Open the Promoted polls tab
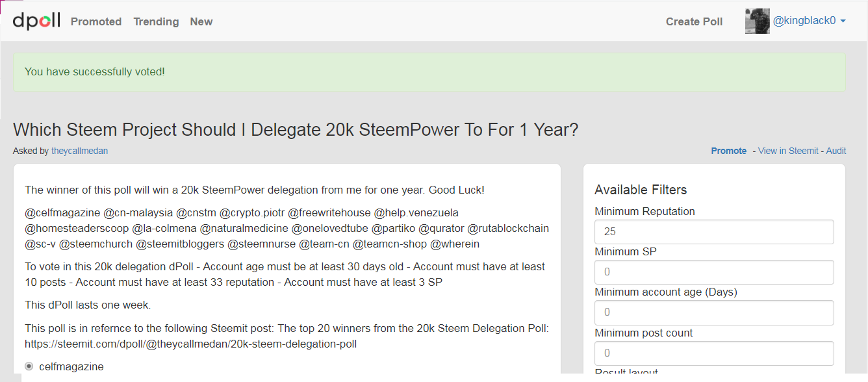Screen dimensions: 868x382 click(x=96, y=21)
